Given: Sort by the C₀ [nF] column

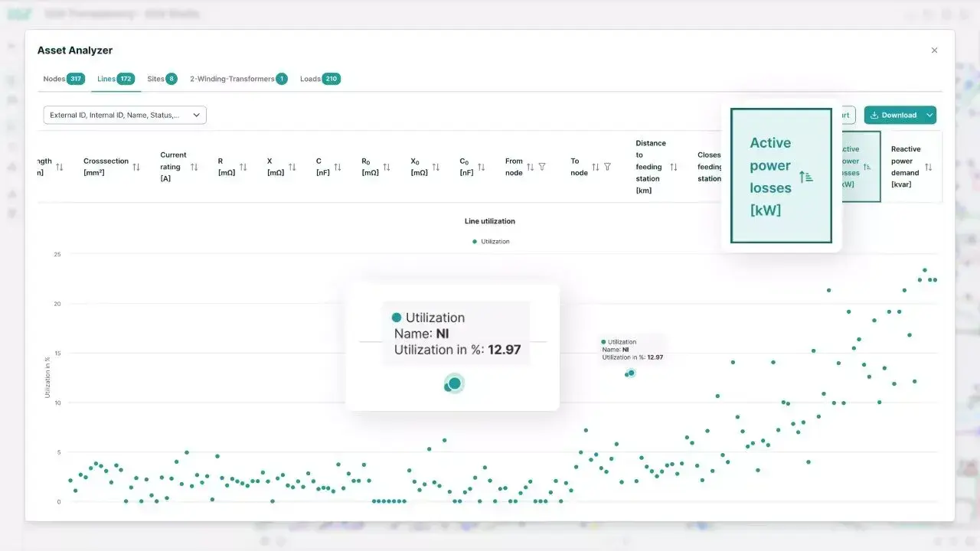Looking at the screenshot, I should coord(482,167).
